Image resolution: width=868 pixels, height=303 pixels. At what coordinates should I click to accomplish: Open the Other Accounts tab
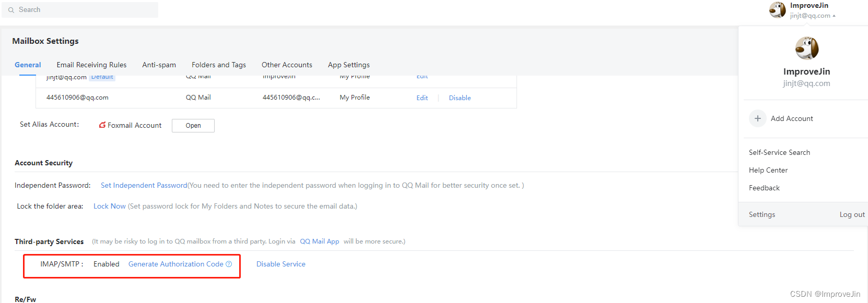[287, 65]
